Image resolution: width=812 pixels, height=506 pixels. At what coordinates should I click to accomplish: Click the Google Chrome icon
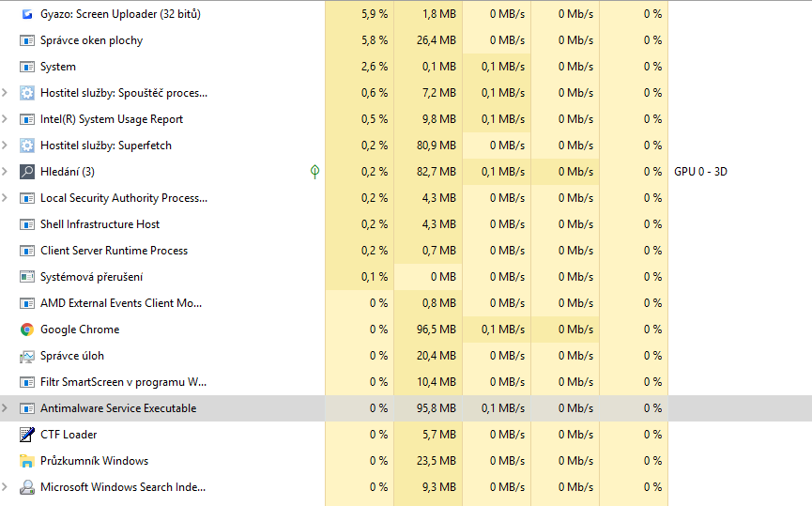click(x=27, y=330)
